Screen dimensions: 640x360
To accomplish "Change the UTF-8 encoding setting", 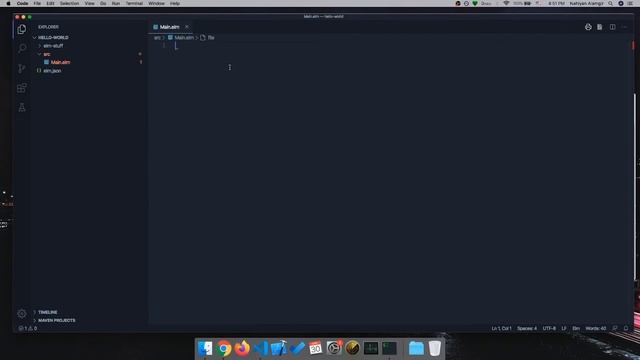I will (x=549, y=328).
